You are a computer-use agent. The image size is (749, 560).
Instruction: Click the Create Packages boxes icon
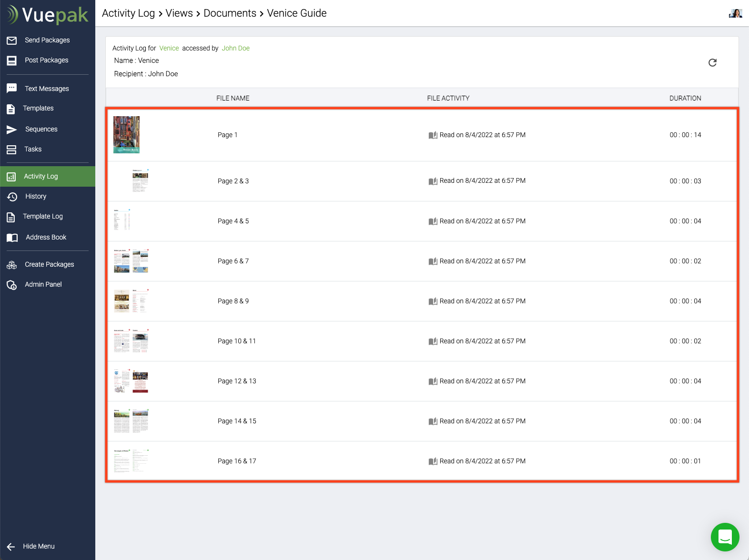click(12, 265)
